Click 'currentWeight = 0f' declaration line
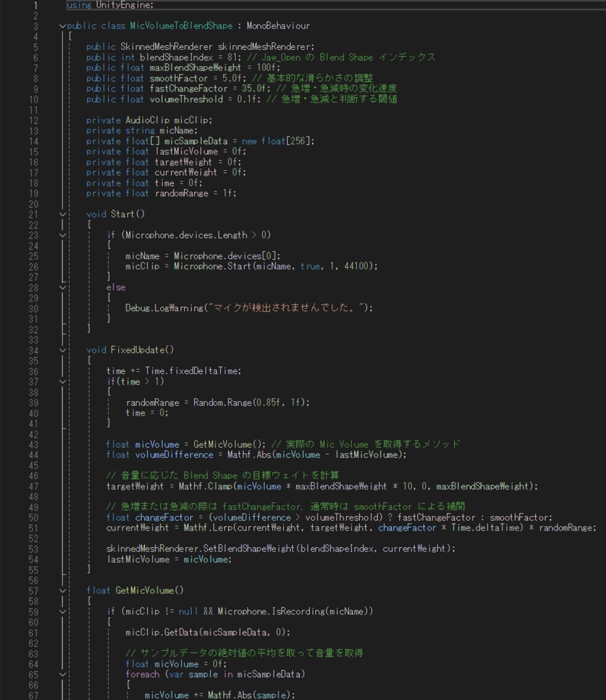This screenshot has height=700, width=606. point(166,172)
